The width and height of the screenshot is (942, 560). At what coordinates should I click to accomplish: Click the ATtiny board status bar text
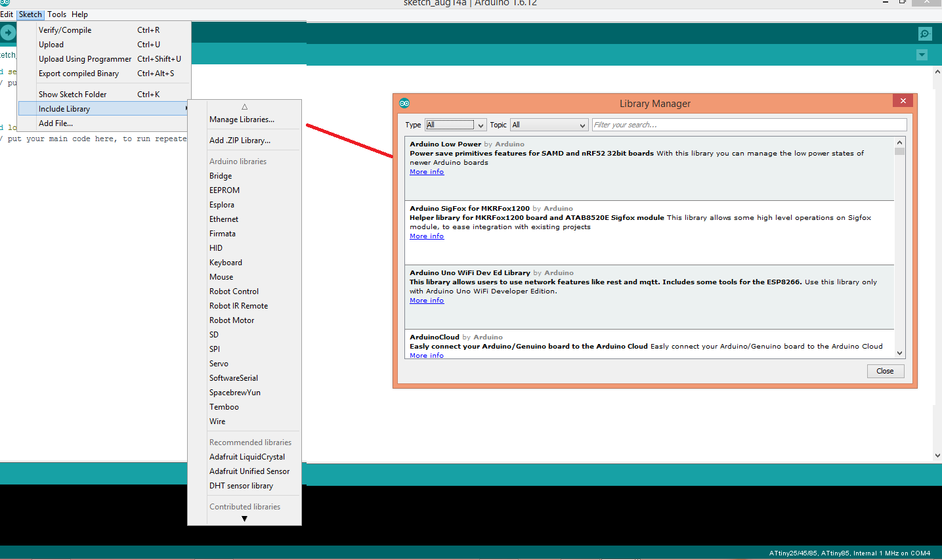(849, 553)
